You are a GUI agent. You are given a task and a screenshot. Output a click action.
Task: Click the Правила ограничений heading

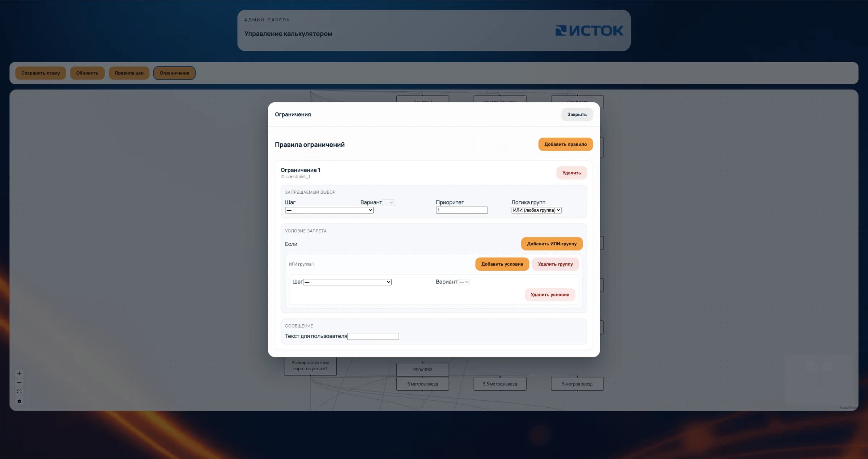[310, 144]
